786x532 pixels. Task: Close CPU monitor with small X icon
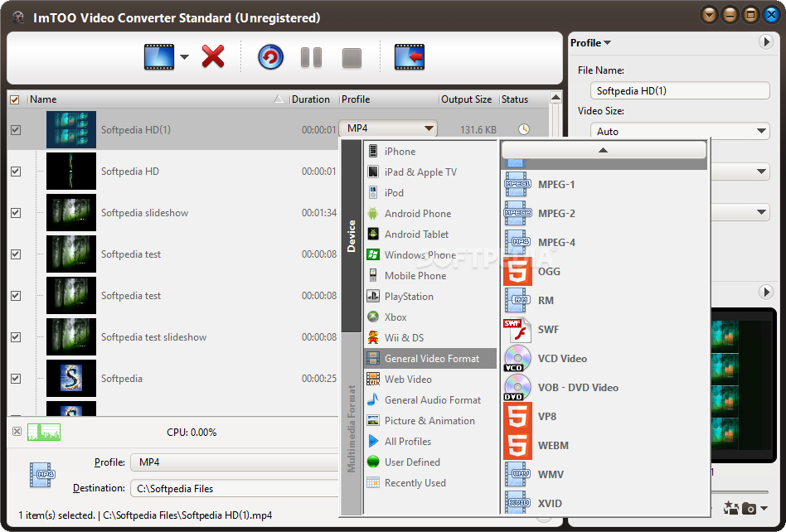17,431
